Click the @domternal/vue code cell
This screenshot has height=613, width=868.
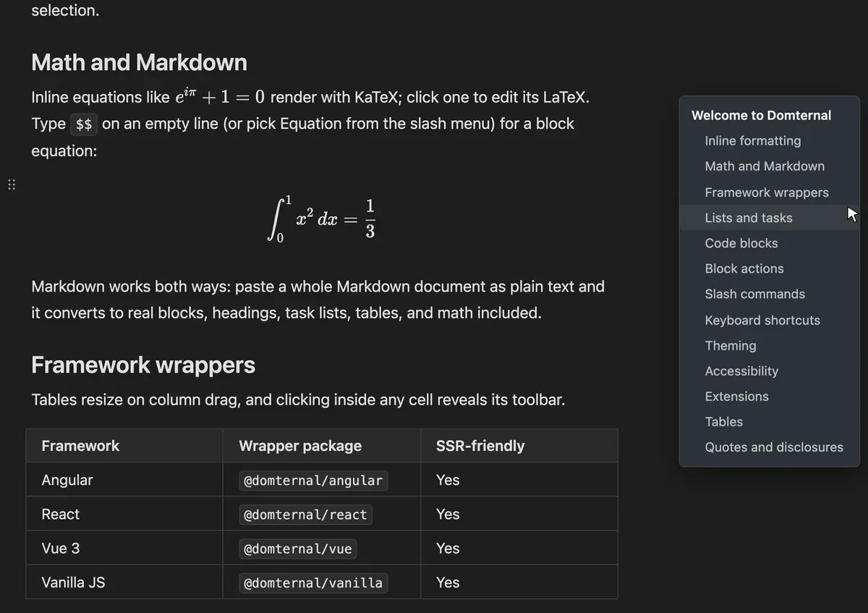click(298, 549)
